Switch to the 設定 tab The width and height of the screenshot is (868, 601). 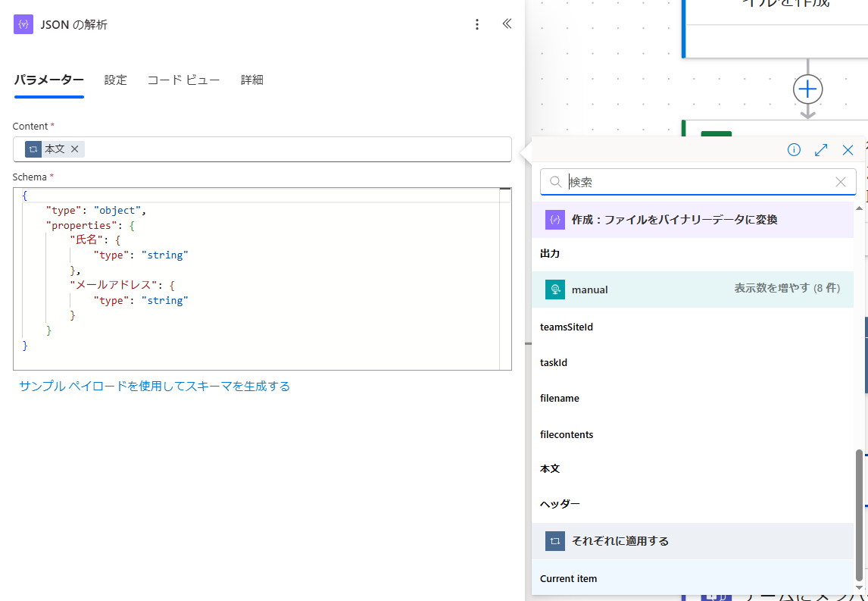(x=116, y=80)
